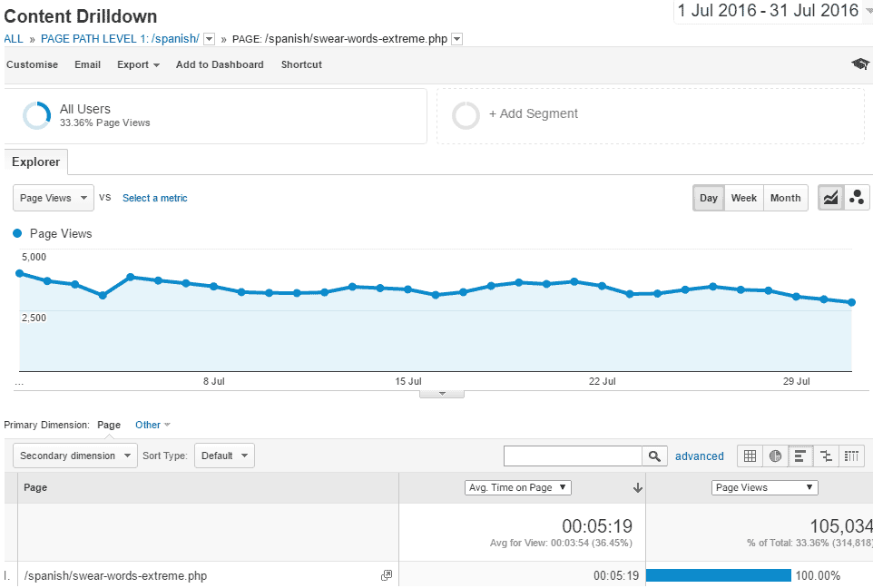Click the magnifier search button
The image size is (873, 588).
tap(654, 456)
